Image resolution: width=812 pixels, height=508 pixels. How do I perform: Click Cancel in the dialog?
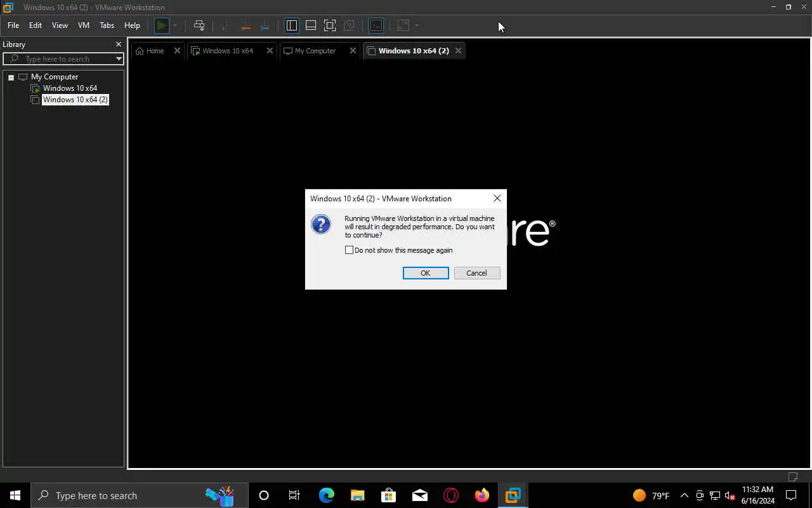point(477,273)
